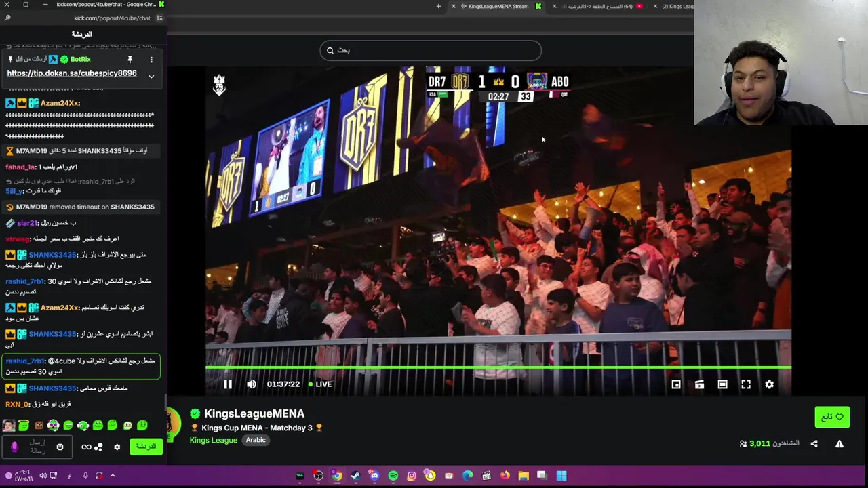Open picture-in-picture mini player

(x=676, y=384)
